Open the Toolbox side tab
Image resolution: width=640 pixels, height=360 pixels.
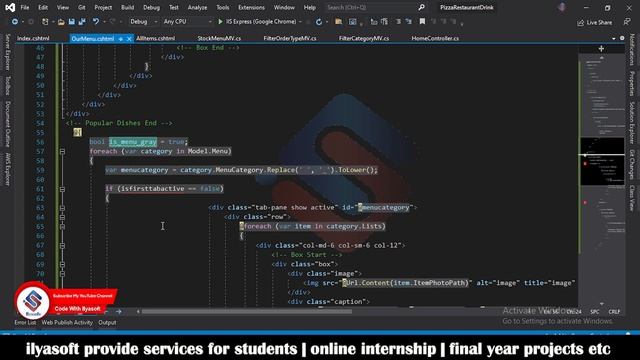[x=7, y=85]
